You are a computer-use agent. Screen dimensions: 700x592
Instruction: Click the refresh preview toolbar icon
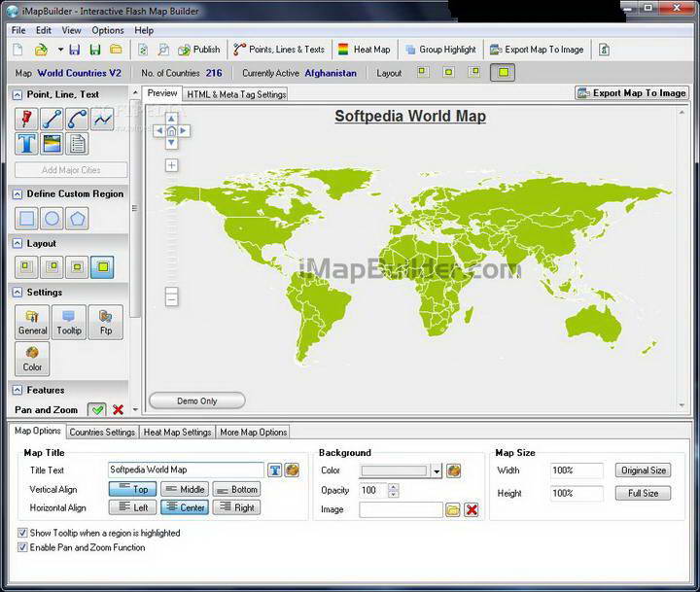143,50
